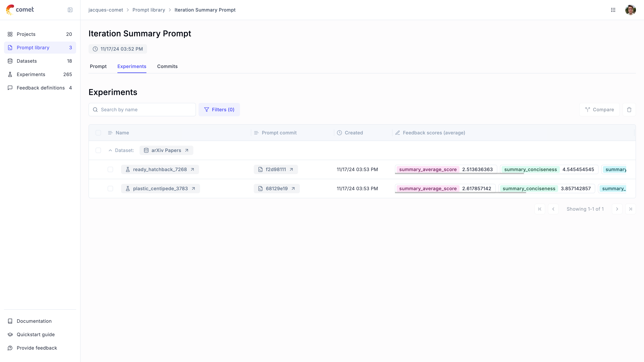Open Projects in the sidebar

(40, 34)
